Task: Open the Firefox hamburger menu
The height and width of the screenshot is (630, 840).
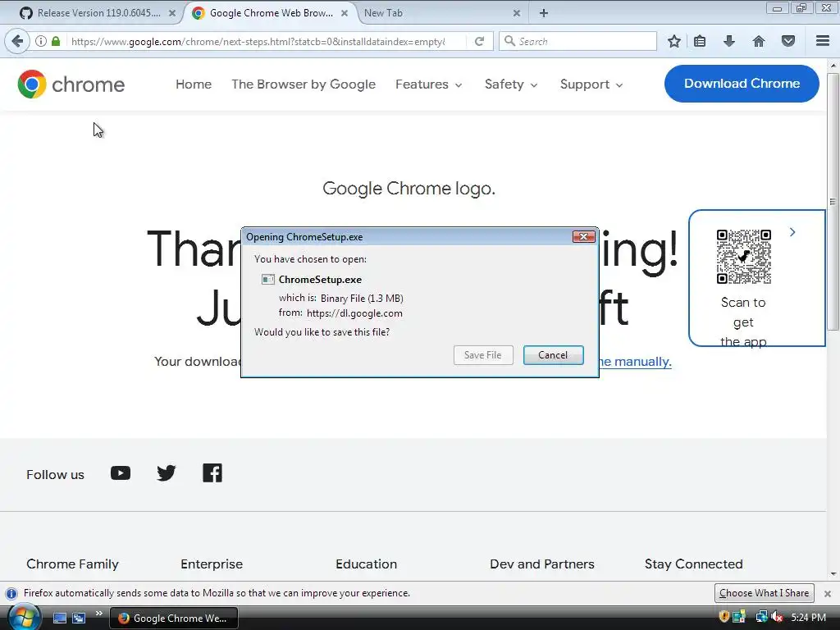Action: coord(823,41)
